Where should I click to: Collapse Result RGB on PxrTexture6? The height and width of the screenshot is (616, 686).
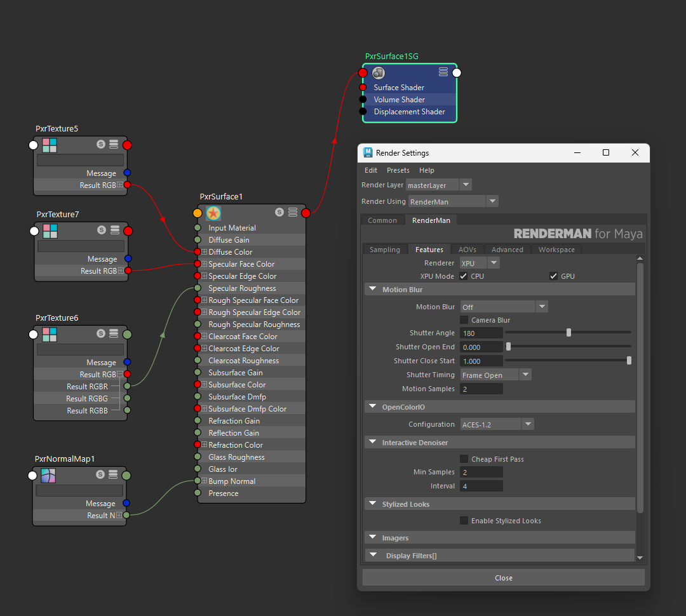pyautogui.click(x=120, y=374)
